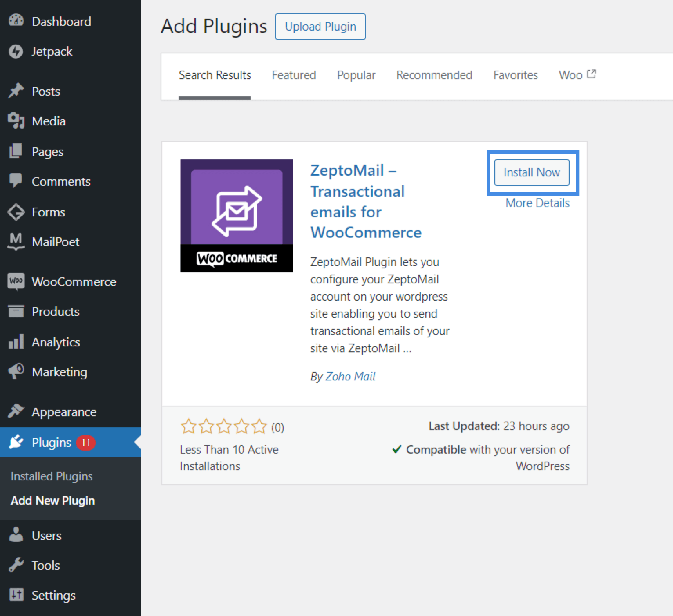Open the Zoho Mail author link
The height and width of the screenshot is (616, 673).
(350, 376)
